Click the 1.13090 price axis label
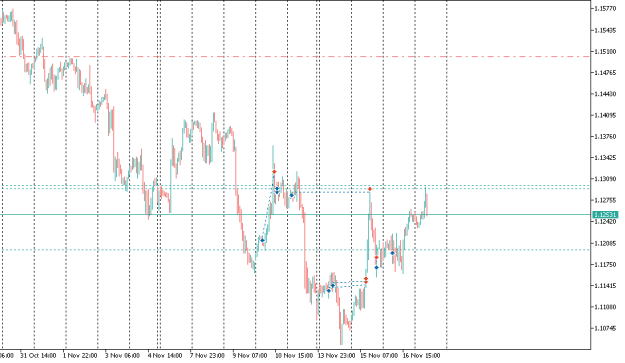This screenshot has height=363, width=625. [x=605, y=179]
